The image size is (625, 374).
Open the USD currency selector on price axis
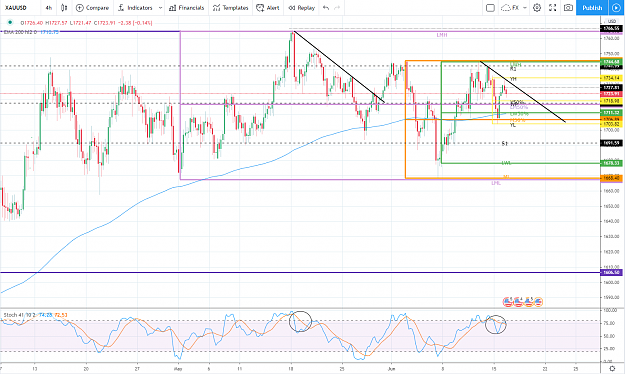pos(612,21)
